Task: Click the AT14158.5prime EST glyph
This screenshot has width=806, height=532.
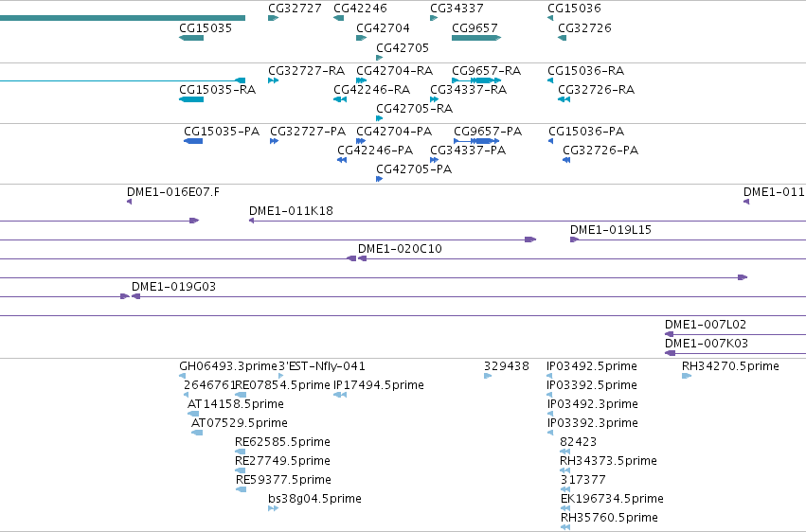Action: click(193, 414)
